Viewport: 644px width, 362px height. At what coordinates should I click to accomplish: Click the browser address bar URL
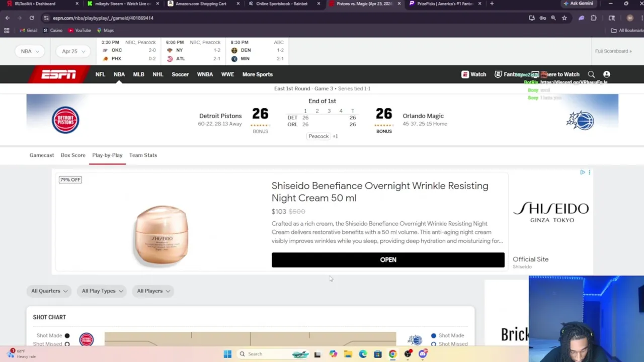pos(103,18)
